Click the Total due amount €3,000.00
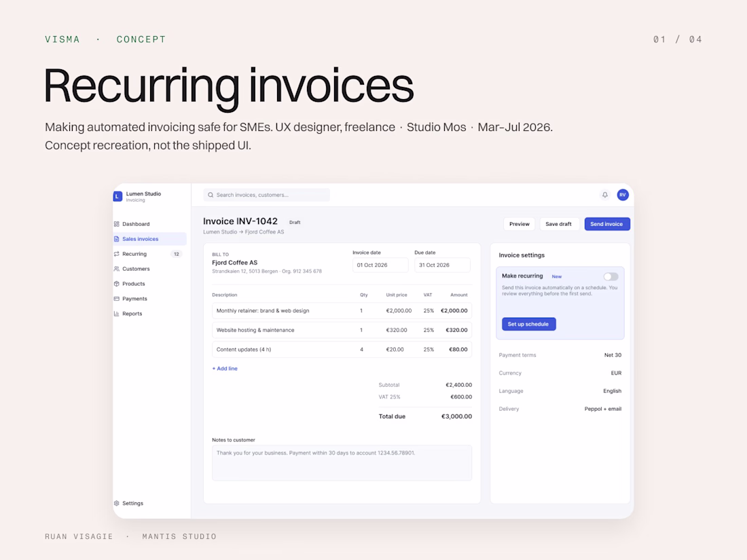The width and height of the screenshot is (747, 560). (456, 416)
